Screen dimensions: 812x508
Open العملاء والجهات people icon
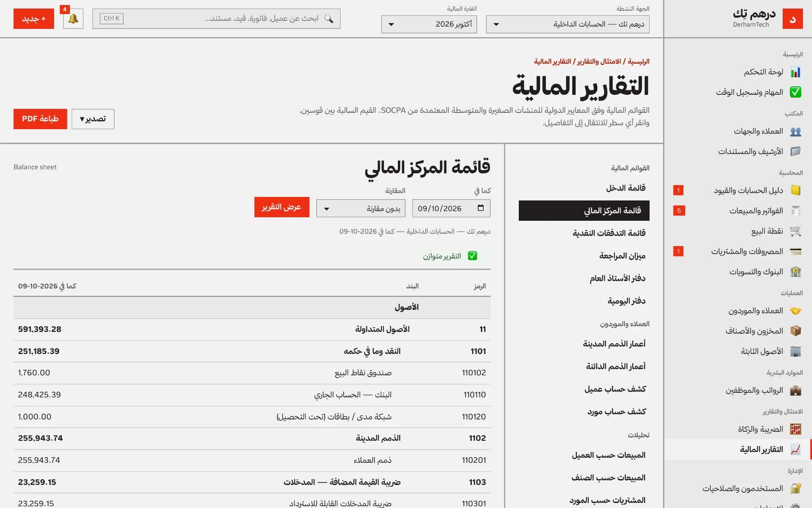796,131
